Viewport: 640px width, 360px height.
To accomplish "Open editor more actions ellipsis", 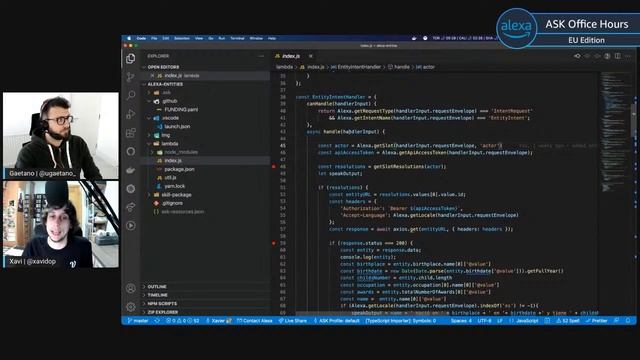I will point(628,56).
